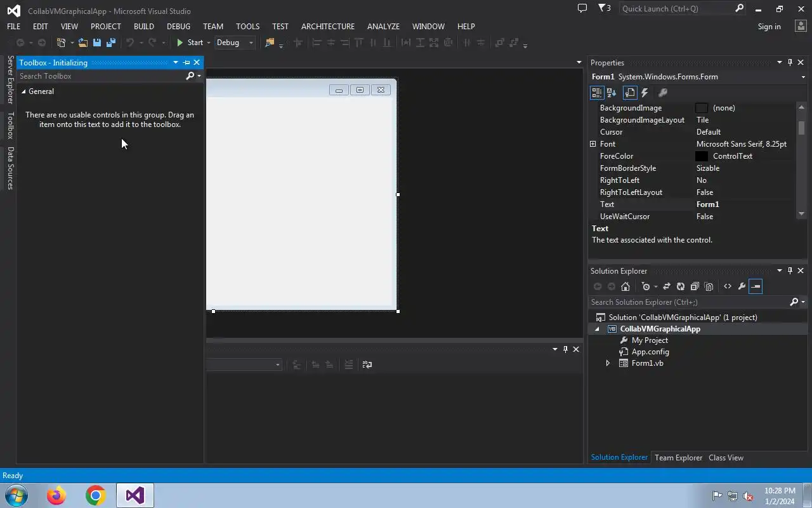The height and width of the screenshot is (508, 812).
Task: Toggle Categorized view in Properties
Action: pos(597,93)
